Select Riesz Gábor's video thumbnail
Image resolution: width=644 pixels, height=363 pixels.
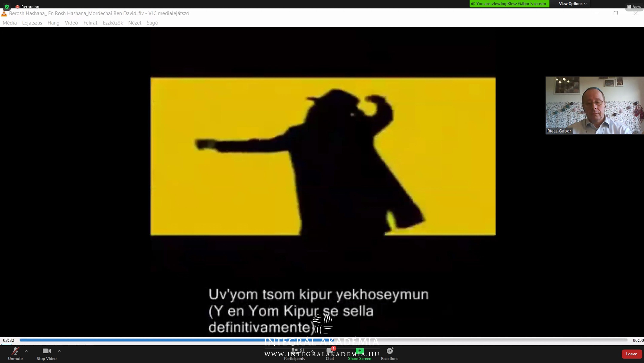coord(594,105)
